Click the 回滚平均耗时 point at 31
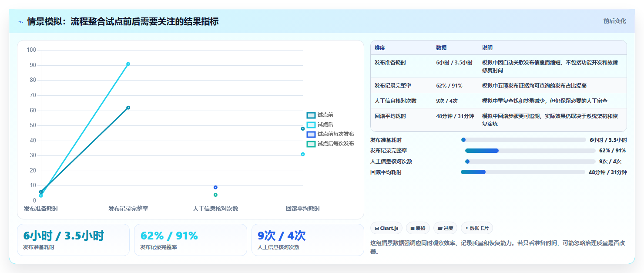 click(x=303, y=154)
